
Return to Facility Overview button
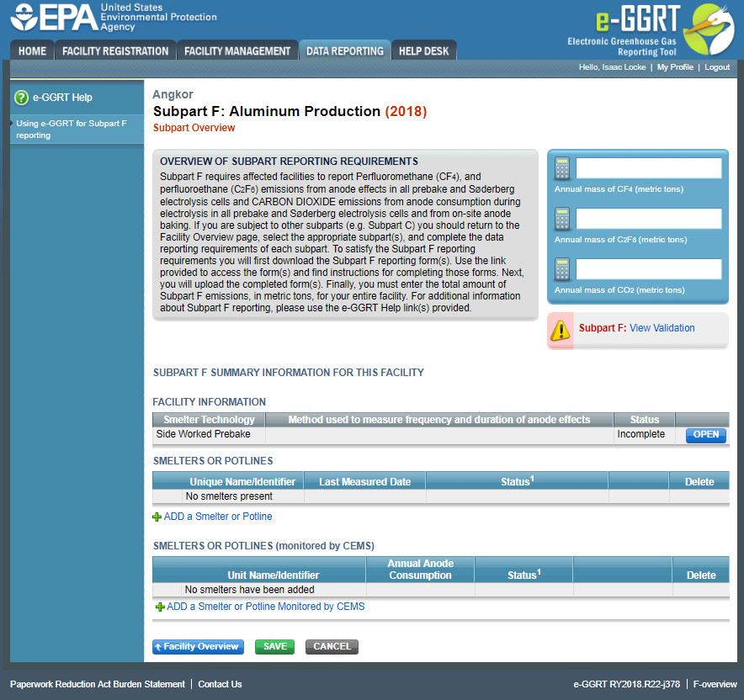pyautogui.click(x=198, y=647)
